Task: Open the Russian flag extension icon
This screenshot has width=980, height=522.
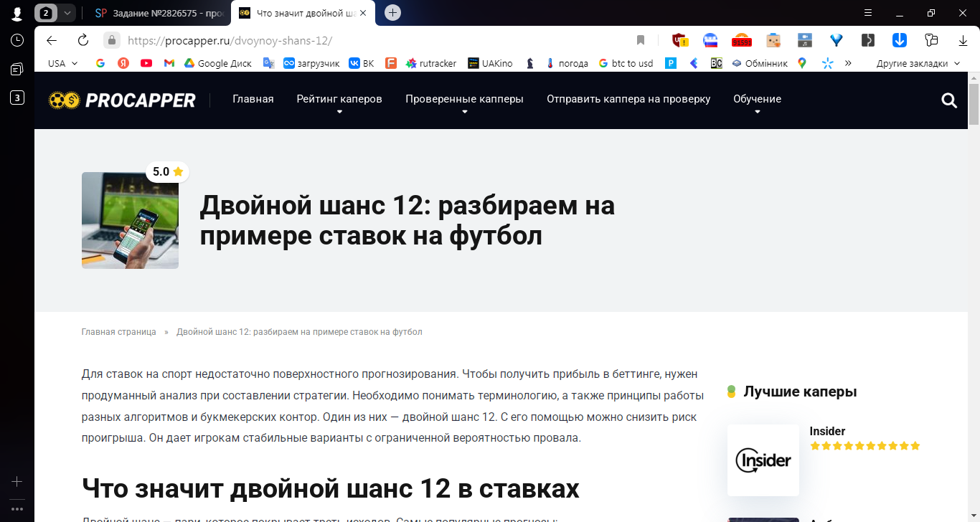Action: (710, 40)
